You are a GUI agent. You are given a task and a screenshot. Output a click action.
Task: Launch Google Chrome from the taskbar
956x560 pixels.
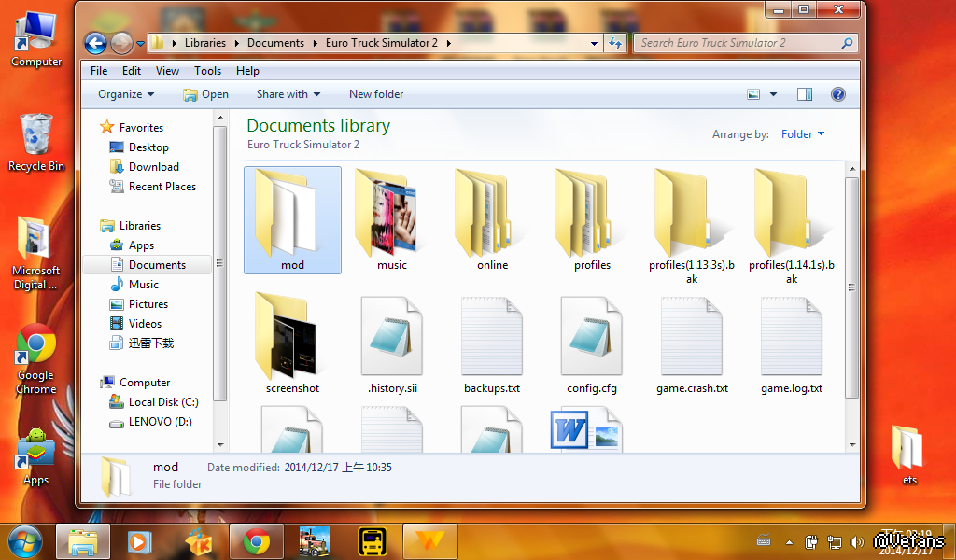(257, 541)
